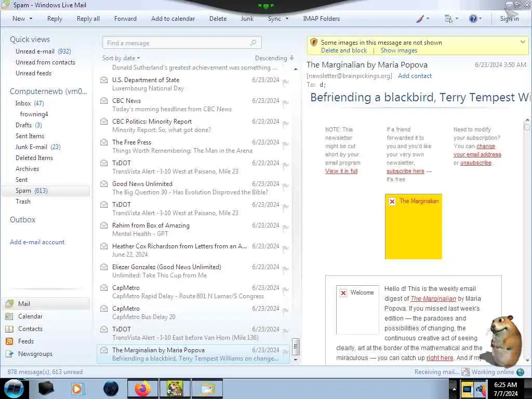Click the message list scrollbar thumb

(296, 347)
